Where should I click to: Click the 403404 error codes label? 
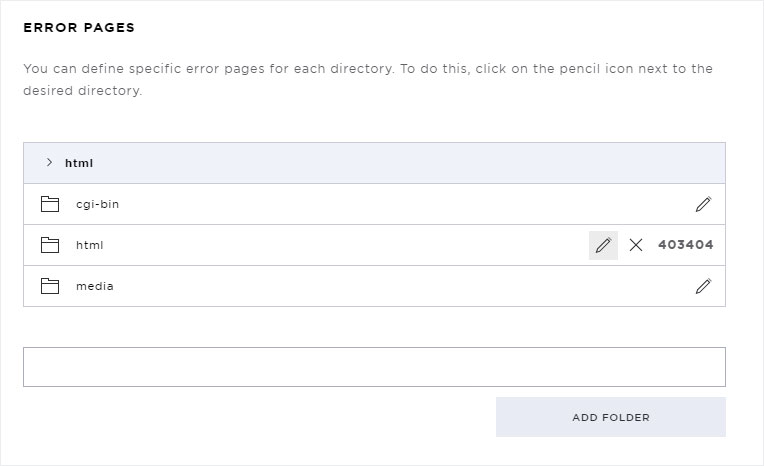click(686, 245)
